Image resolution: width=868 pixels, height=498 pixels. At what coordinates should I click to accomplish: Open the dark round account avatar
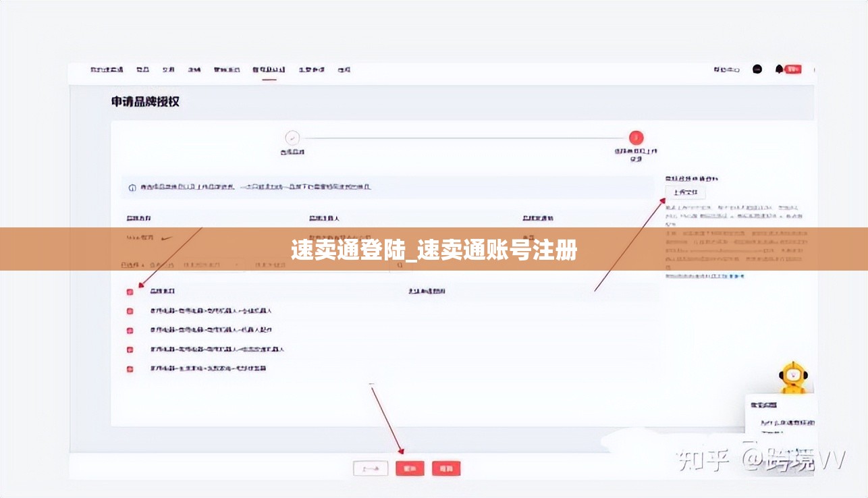pyautogui.click(x=757, y=69)
